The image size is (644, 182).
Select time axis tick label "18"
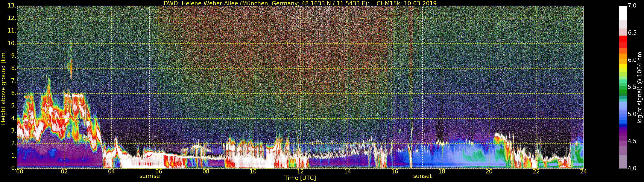coord(442,172)
